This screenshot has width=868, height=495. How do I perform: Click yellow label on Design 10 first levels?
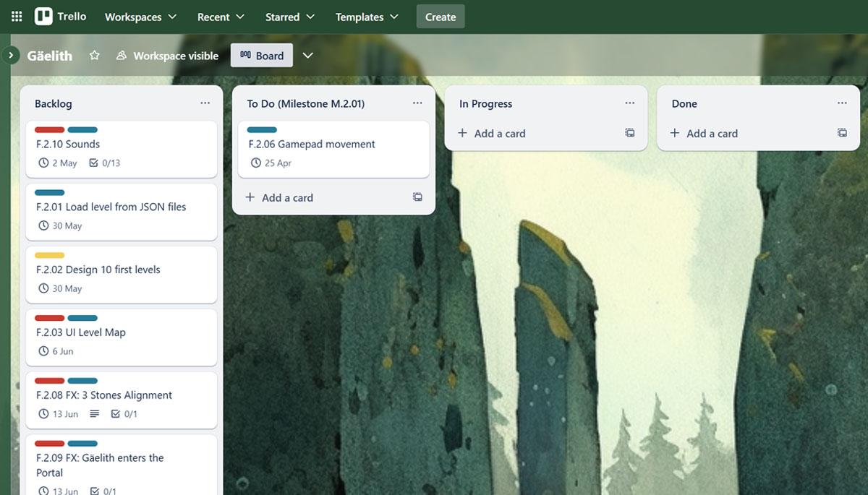point(50,255)
